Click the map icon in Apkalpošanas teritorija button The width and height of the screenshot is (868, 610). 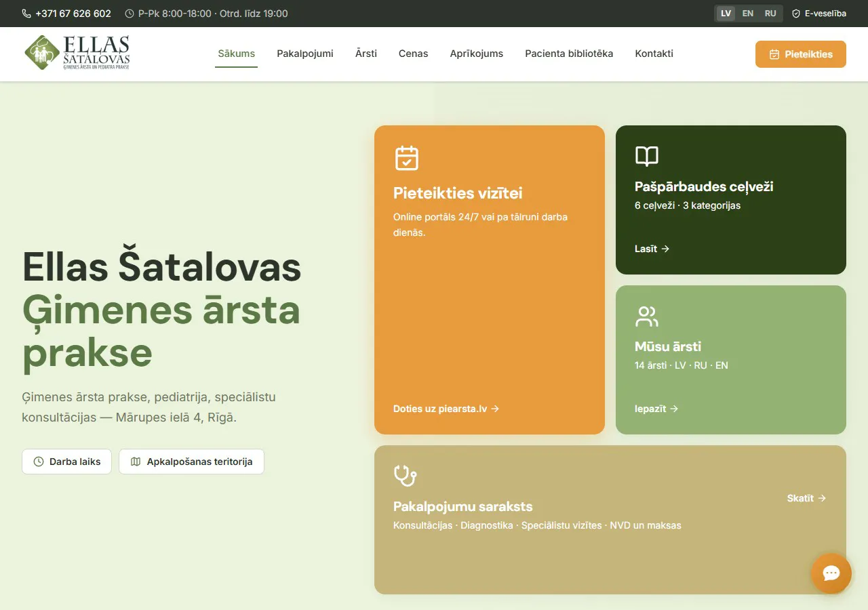[x=136, y=462]
